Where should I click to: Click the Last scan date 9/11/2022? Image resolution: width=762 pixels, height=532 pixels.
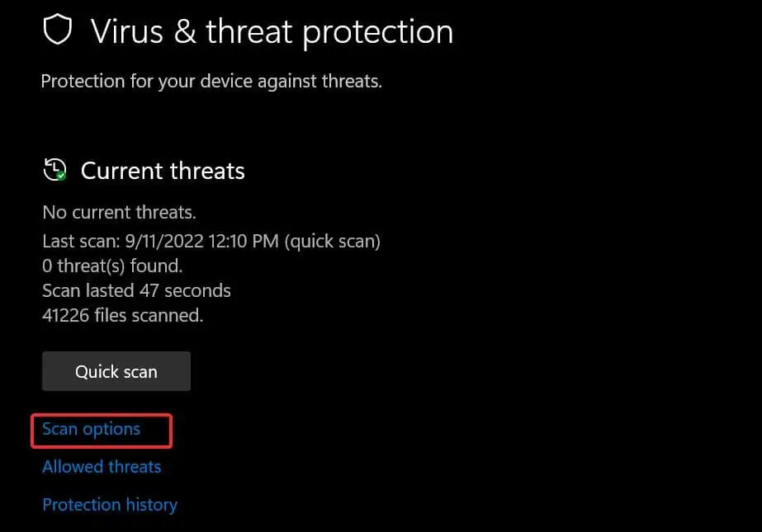164,241
